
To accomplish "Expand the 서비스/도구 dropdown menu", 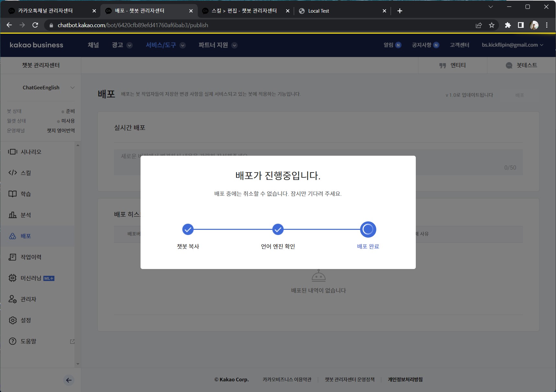I will 183,45.
